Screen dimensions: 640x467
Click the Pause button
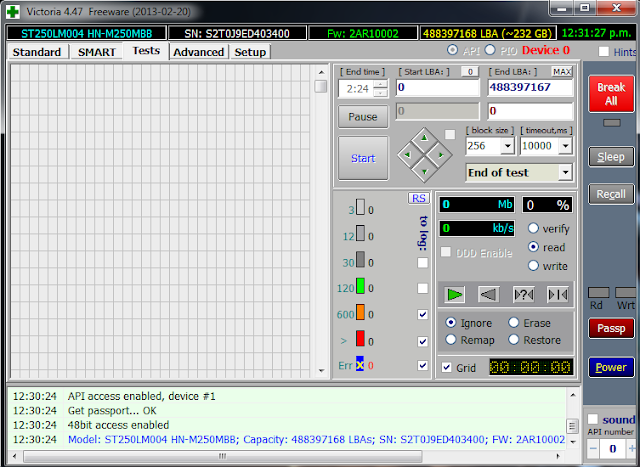tap(363, 117)
